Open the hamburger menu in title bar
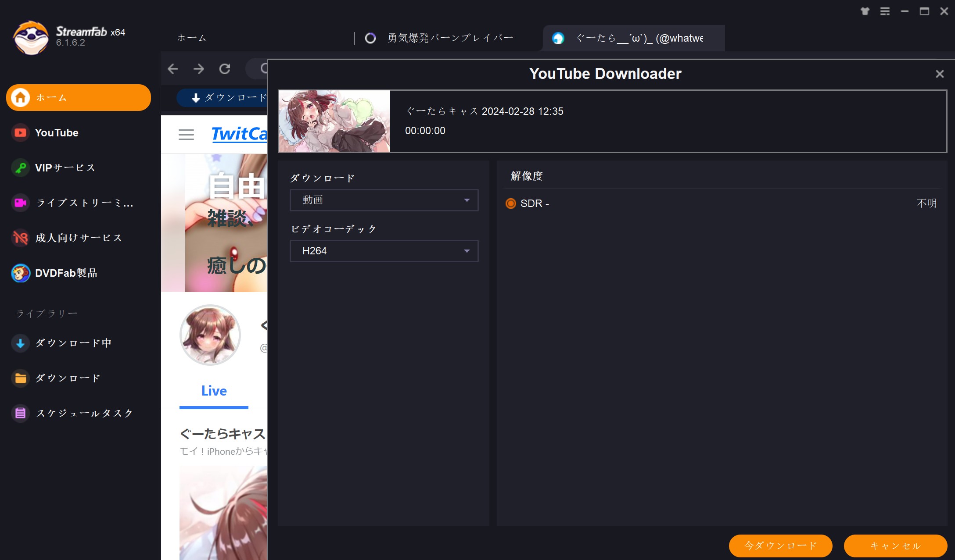The image size is (955, 560). [x=885, y=11]
